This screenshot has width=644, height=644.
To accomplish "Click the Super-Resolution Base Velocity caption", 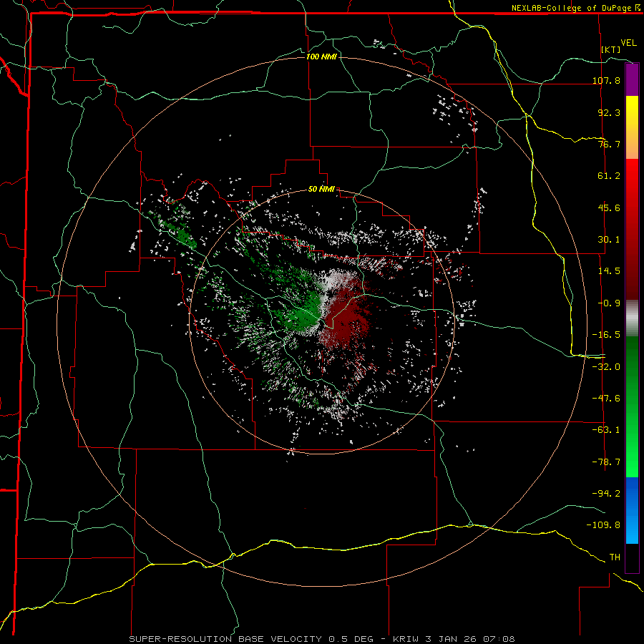I will pyautogui.click(x=321, y=639).
